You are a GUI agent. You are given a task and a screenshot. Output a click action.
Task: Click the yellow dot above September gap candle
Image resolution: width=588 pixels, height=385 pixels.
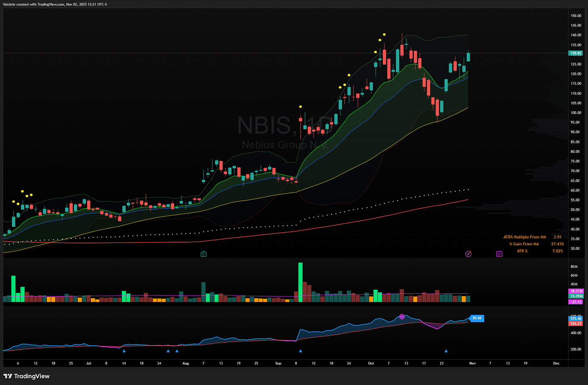[x=300, y=107]
